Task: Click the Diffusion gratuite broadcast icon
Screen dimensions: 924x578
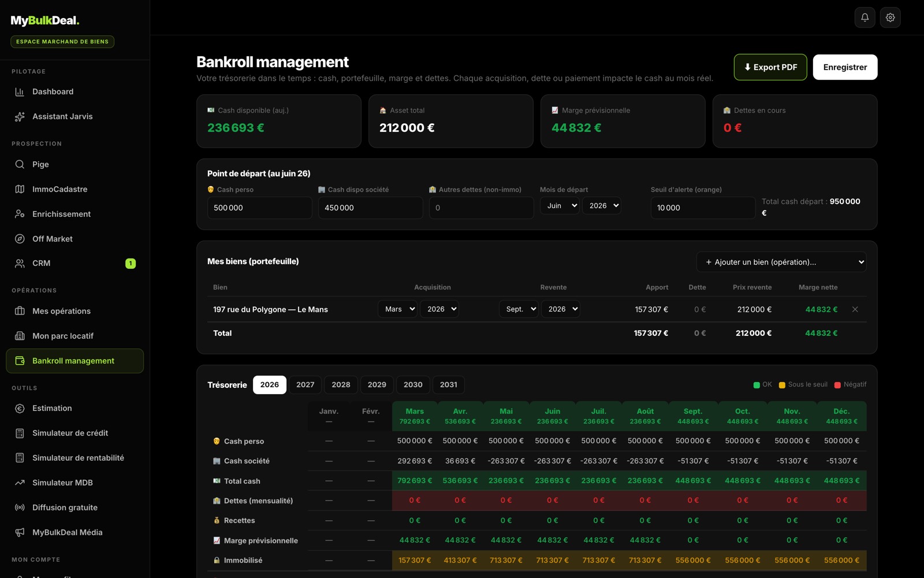Action: click(20, 507)
